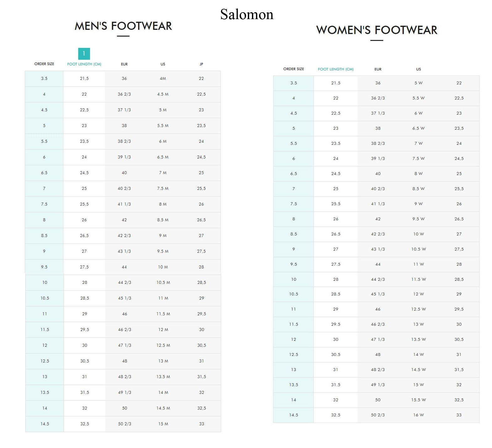Select men's order size 14.5 cell
492x448 pixels.
[45, 424]
